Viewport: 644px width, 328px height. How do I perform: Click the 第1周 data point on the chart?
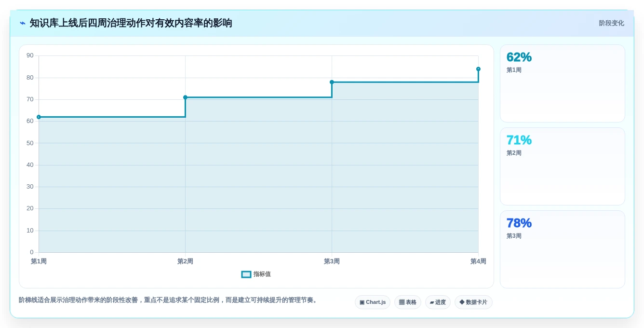pos(39,117)
